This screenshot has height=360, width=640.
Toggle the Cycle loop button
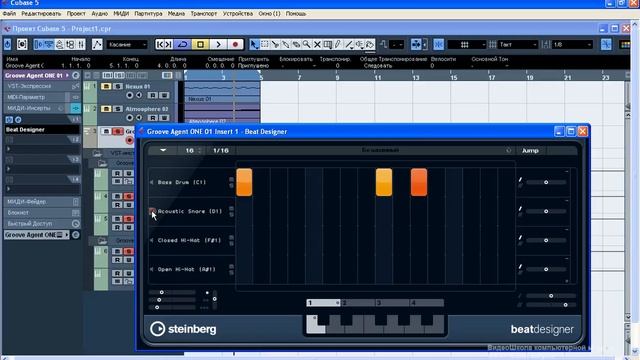(x=182, y=44)
